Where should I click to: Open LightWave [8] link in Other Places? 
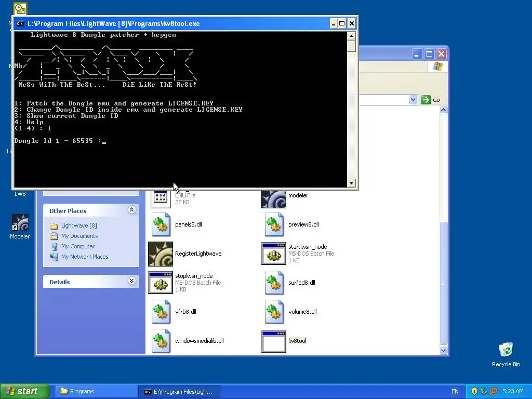(79, 225)
